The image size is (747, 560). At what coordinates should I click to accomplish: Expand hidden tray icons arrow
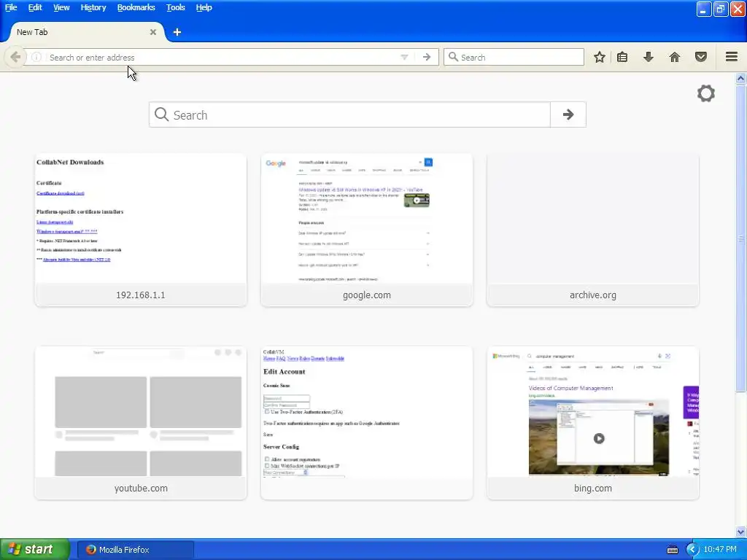click(692, 550)
